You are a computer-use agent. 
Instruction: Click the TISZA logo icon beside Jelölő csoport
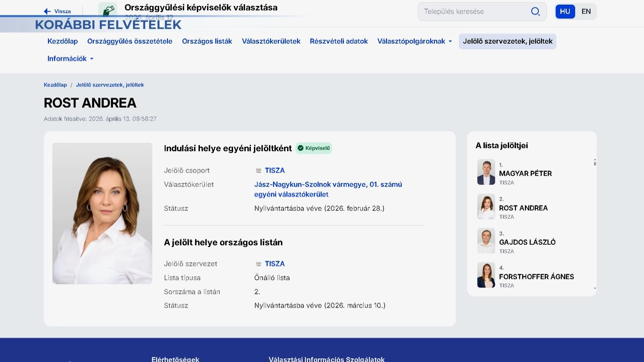[258, 171]
